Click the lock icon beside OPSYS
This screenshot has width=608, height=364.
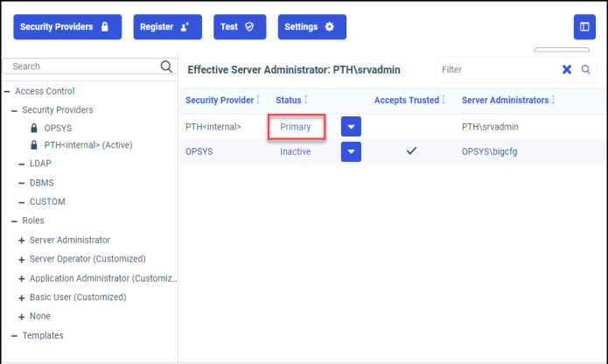click(x=34, y=128)
